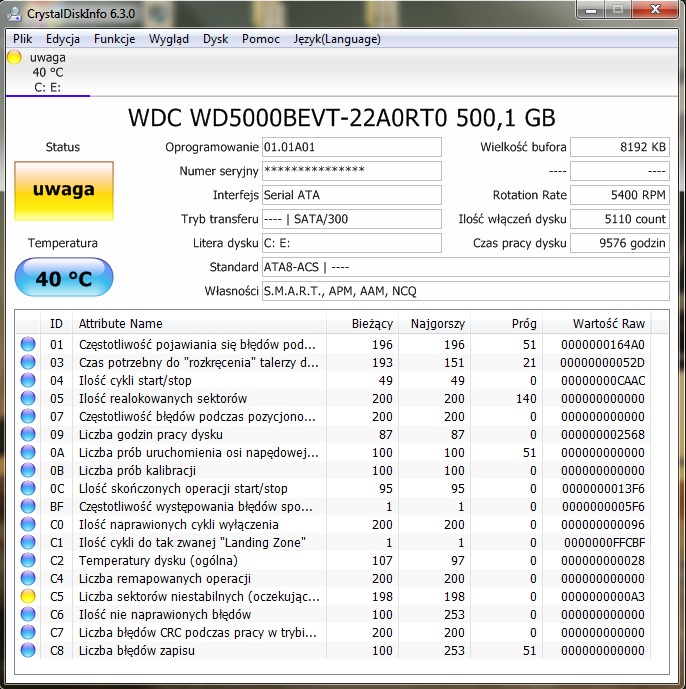Open the Edycja menu
686x689 pixels.
[x=62, y=39]
